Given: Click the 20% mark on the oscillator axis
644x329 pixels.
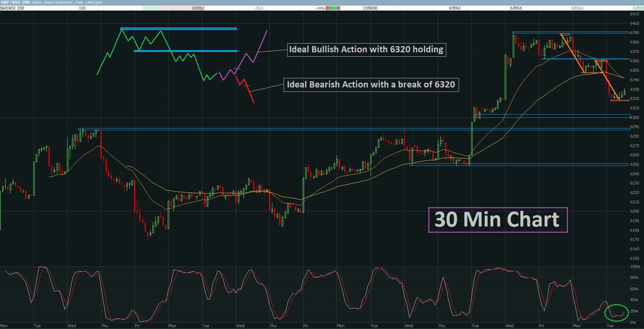Looking at the screenshot, I should pos(635,311).
